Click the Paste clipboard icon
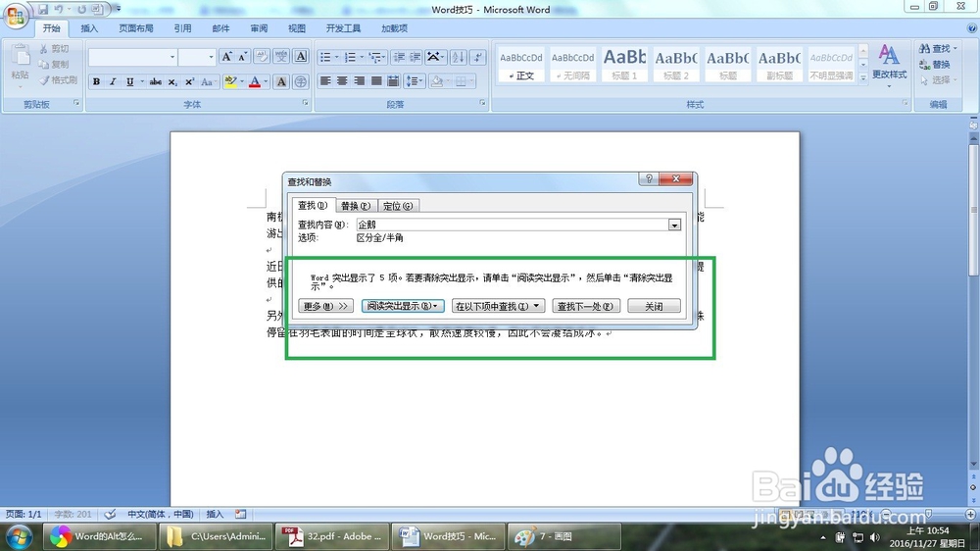Image resolution: width=980 pixels, height=551 pixels. pyautogui.click(x=20, y=56)
